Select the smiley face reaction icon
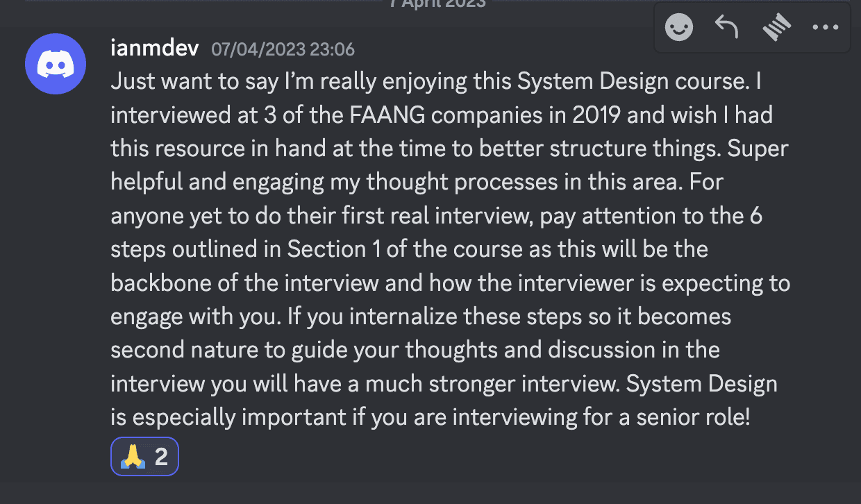Viewport: 861px width, 504px height. pos(678,27)
